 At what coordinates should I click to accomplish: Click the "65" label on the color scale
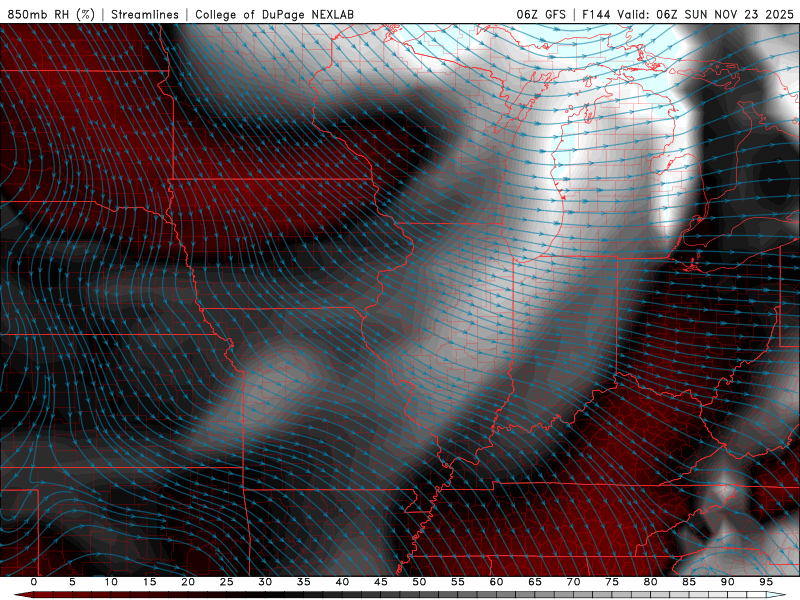pyautogui.click(x=535, y=582)
